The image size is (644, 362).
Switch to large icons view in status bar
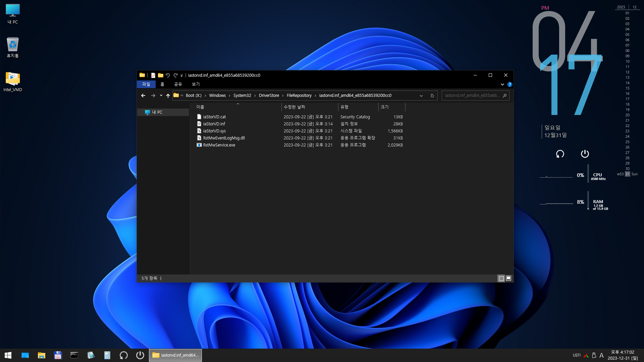tap(508, 278)
